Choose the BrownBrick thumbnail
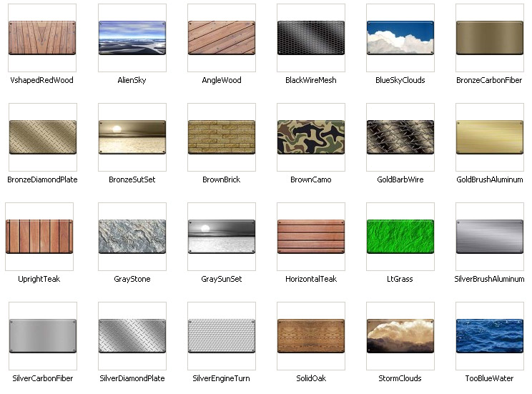The image size is (532, 394). point(222,137)
